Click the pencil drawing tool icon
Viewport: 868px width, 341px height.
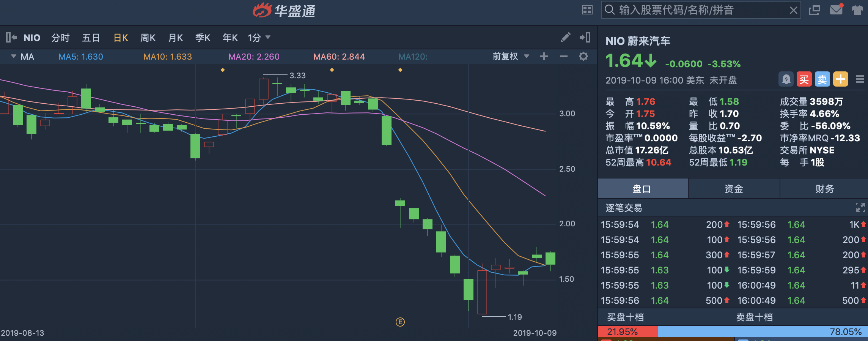point(565,37)
